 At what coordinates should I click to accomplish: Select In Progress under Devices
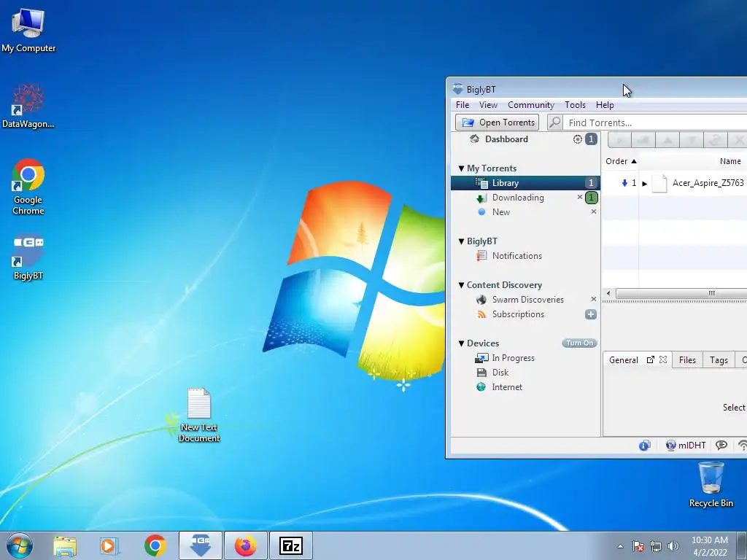pyautogui.click(x=513, y=358)
